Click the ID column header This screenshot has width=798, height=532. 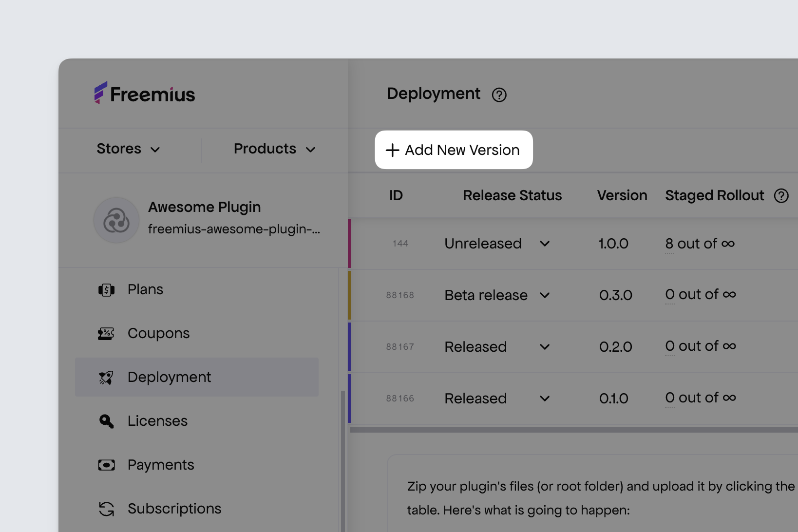[396, 196]
